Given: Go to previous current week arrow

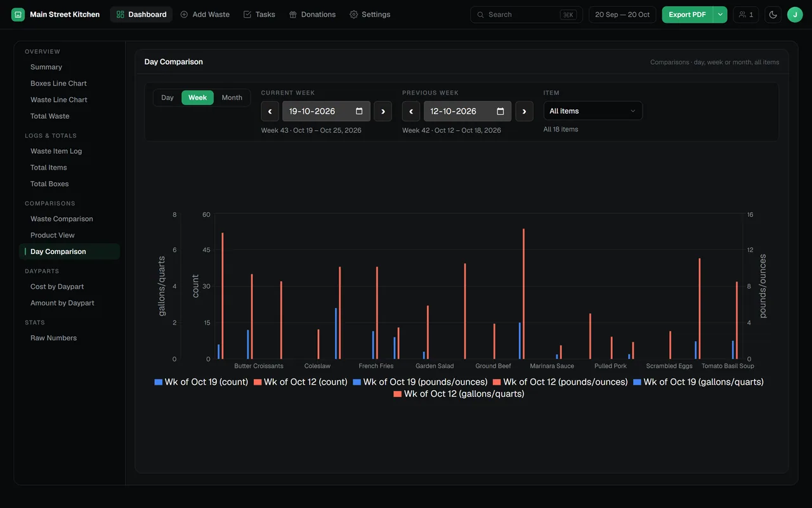Looking at the screenshot, I should pos(270,111).
